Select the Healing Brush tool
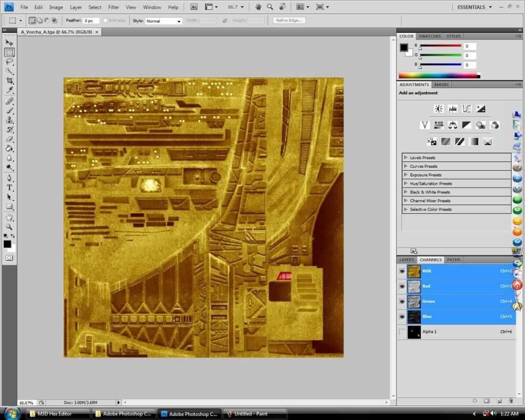The image size is (525, 420). [x=9, y=101]
